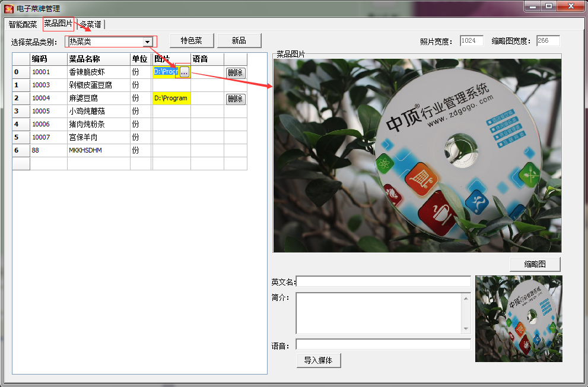Click the 简介 scrollbar up arrow
The height and width of the screenshot is (387, 588).
point(466,299)
